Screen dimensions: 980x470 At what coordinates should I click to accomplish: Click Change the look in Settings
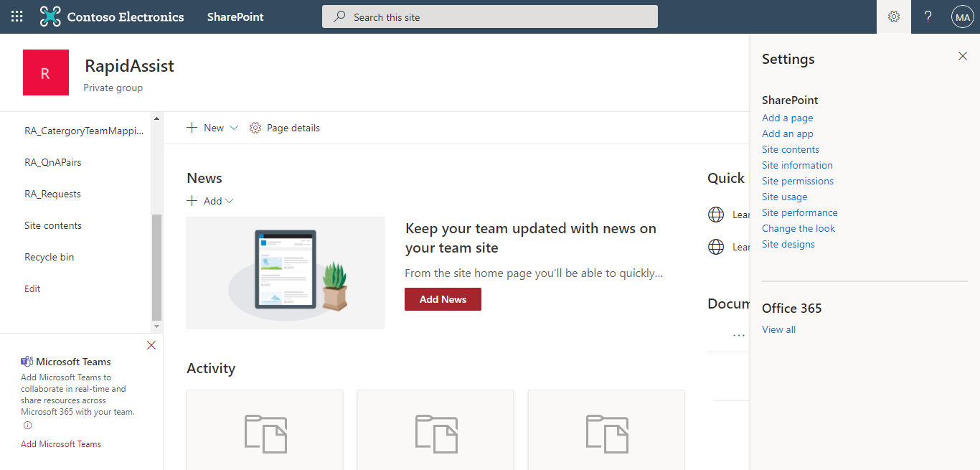click(798, 228)
